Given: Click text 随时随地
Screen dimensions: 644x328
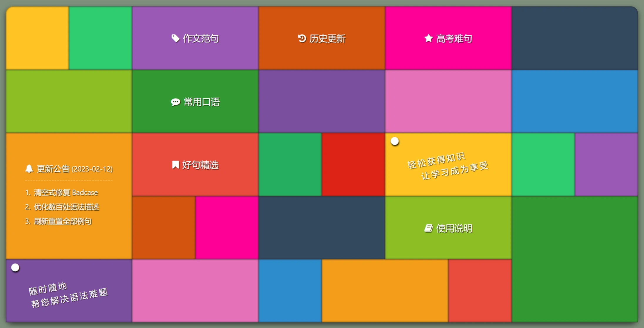Looking at the screenshot, I should (48, 289).
